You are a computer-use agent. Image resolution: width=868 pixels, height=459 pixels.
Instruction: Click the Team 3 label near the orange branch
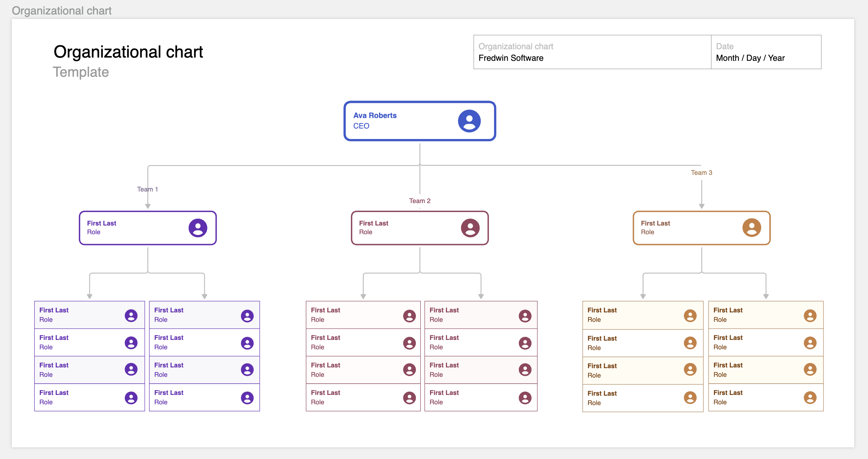coord(701,172)
